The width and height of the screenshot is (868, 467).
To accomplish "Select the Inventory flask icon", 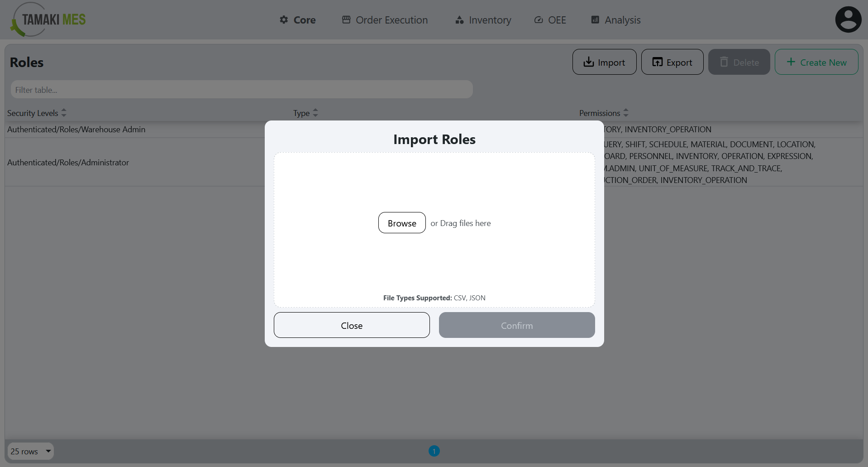I will (458, 20).
